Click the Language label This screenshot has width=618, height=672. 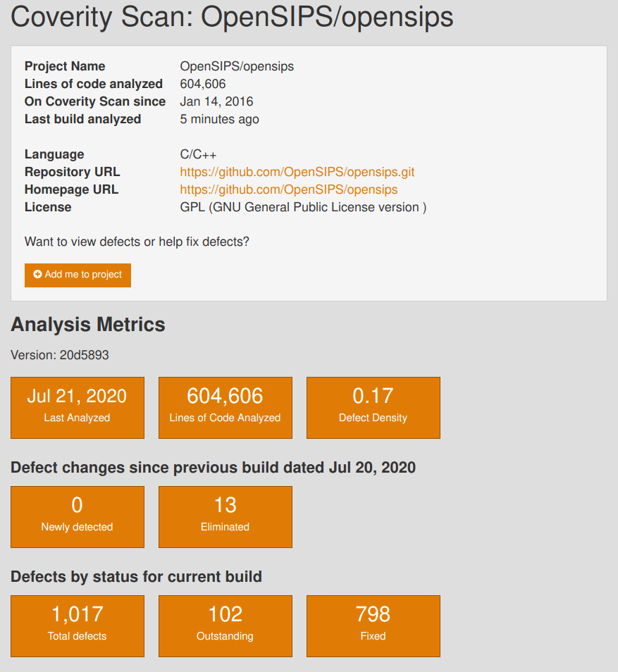(54, 154)
